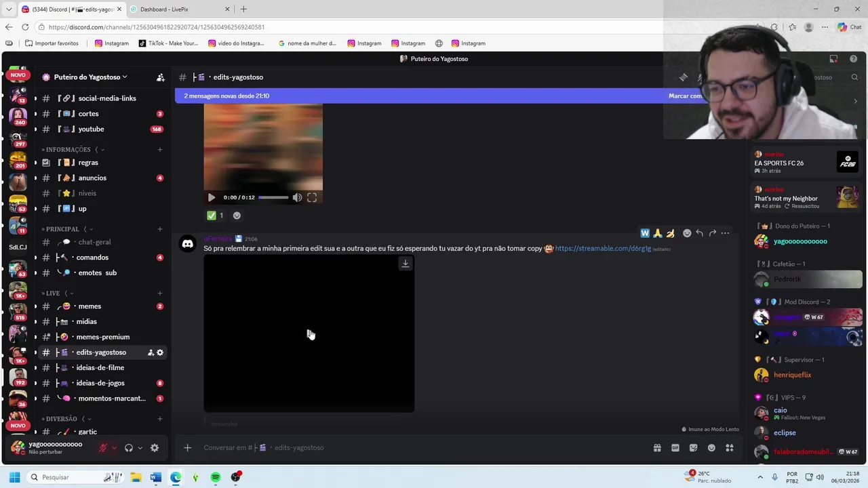Collapse the PRINCIPAL category

[62, 229]
